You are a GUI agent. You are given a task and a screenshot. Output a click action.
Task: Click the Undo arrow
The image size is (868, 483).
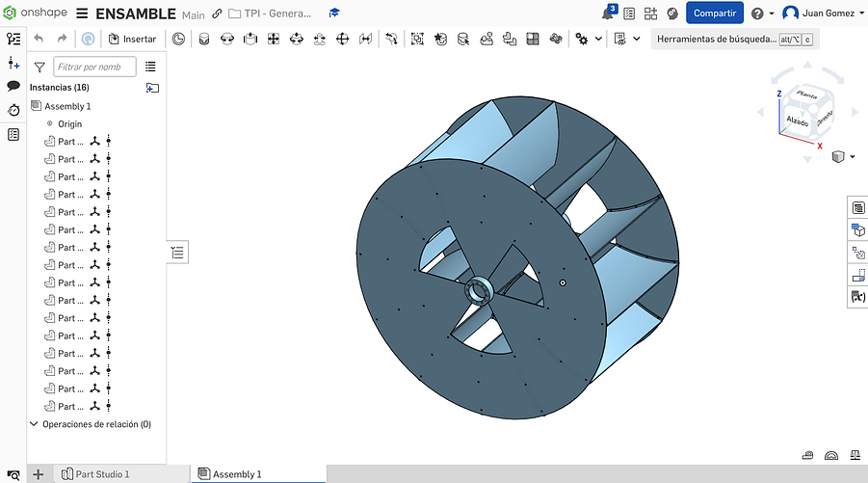[x=39, y=39]
